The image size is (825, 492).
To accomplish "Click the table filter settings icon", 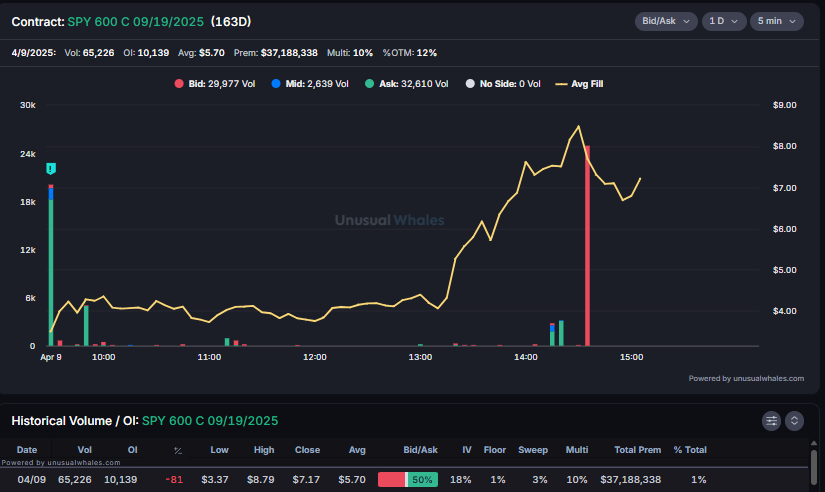I will [771, 420].
